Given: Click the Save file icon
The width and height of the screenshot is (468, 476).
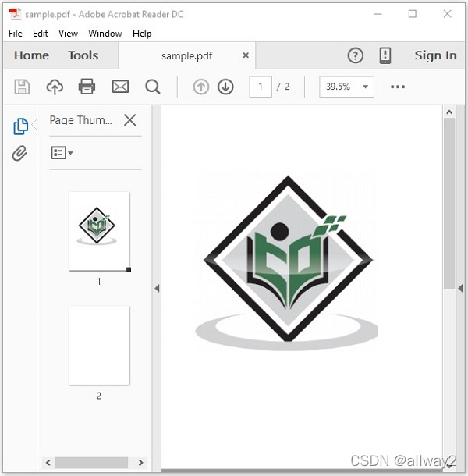Looking at the screenshot, I should [x=22, y=87].
